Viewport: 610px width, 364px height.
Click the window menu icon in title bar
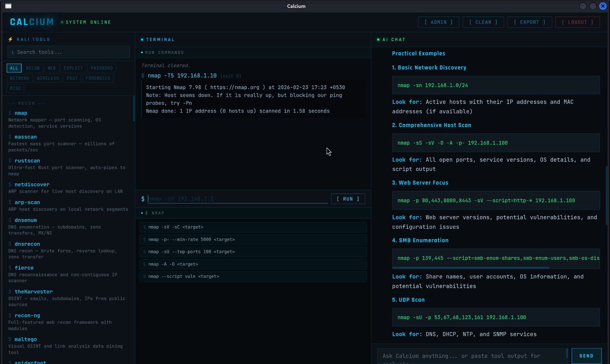click(x=8, y=6)
